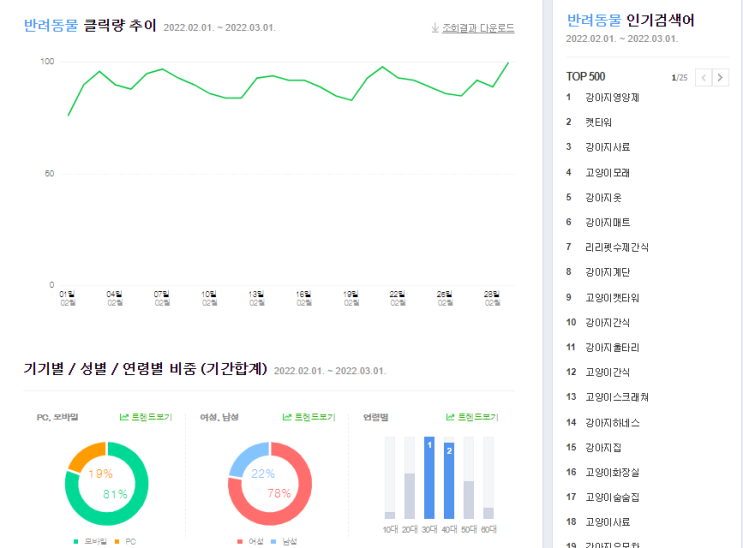Select keyword 고양이모래 ranked 4

tap(607, 173)
